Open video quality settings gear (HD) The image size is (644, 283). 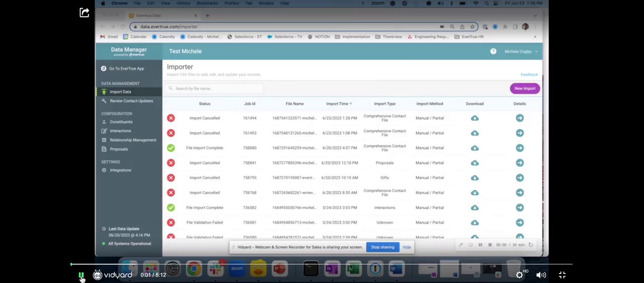(519, 275)
